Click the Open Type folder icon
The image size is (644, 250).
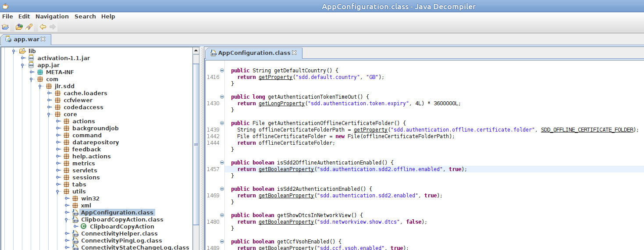pyautogui.click(x=19, y=27)
